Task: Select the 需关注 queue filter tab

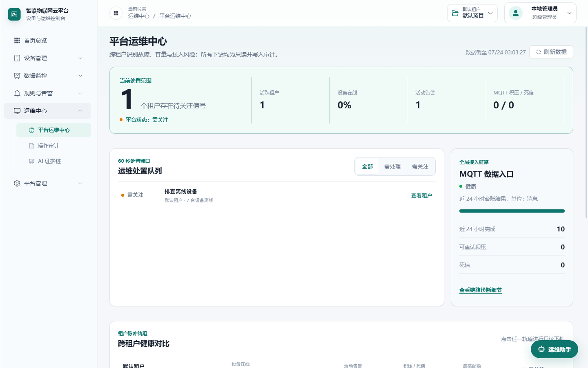Action: click(x=420, y=166)
